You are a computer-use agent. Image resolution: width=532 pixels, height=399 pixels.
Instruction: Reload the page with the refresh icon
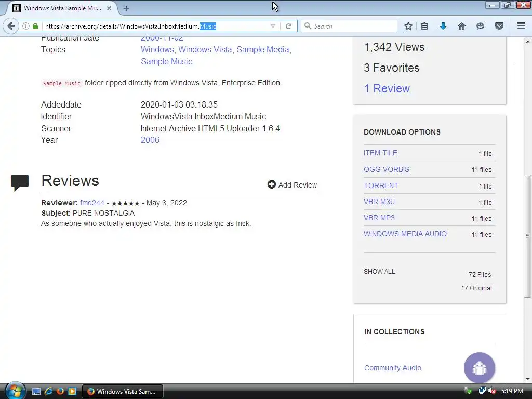288,26
